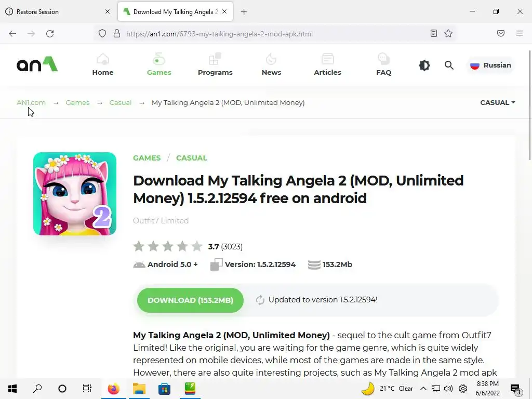Image resolution: width=532 pixels, height=399 pixels.
Task: Click the GAMES category label above title
Action: click(147, 158)
